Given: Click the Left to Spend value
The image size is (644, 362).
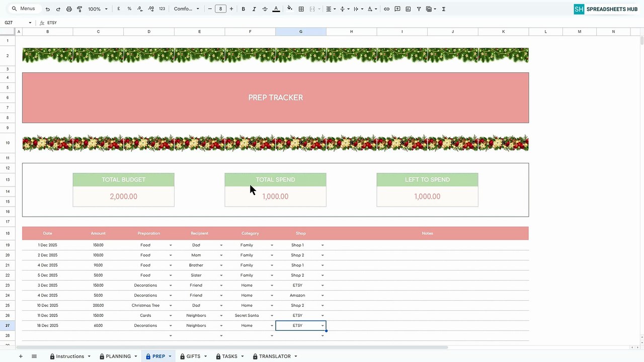Looking at the screenshot, I should 427,197.
